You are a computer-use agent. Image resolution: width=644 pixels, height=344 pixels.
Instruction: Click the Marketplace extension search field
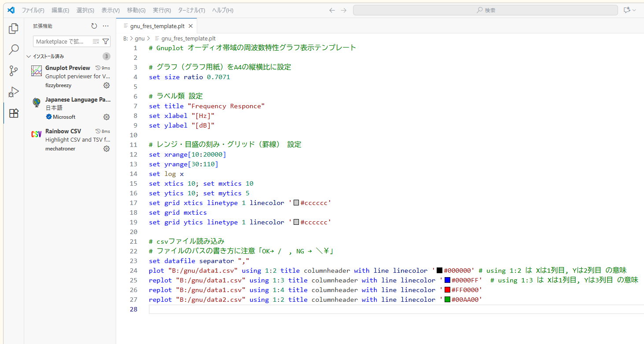click(x=62, y=41)
